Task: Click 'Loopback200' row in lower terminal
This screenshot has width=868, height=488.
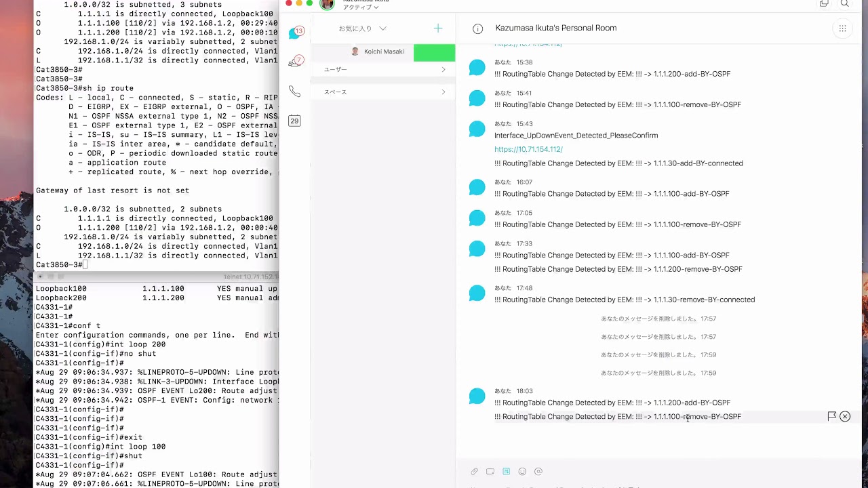Action: pyautogui.click(x=157, y=298)
